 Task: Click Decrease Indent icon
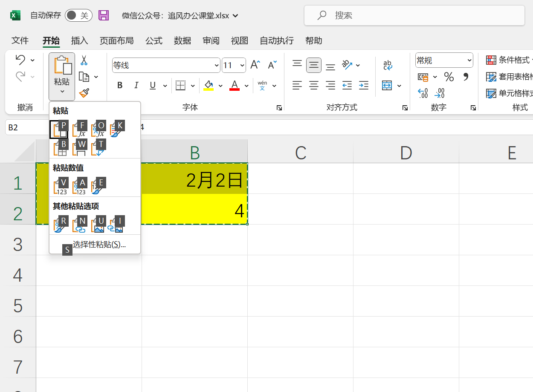[x=347, y=85]
